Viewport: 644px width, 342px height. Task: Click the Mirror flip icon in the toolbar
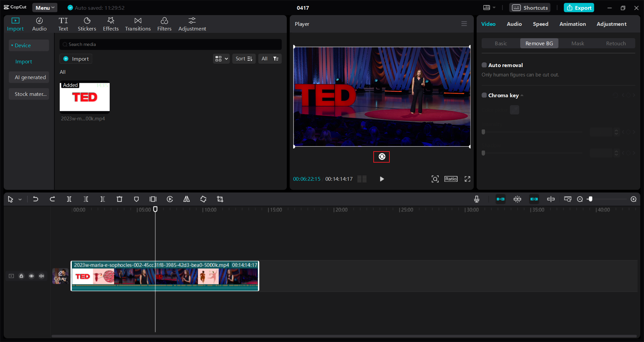pos(186,199)
